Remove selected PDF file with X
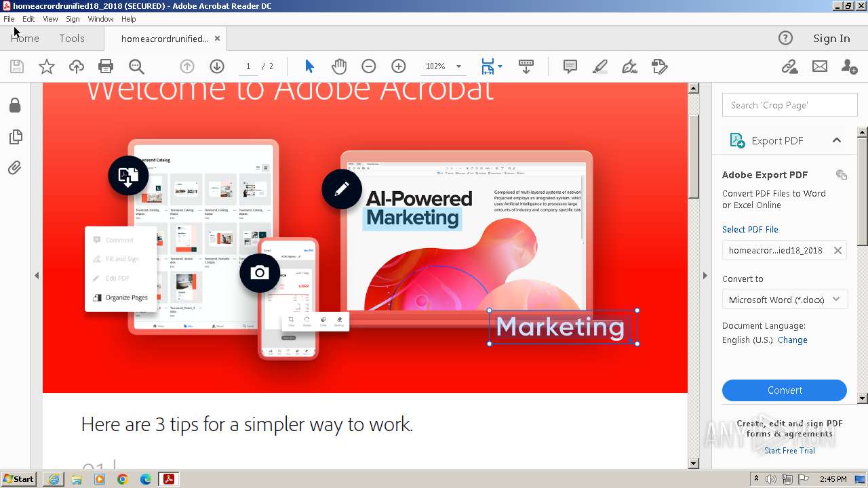Screen dimensions: 868x488 pos(838,250)
